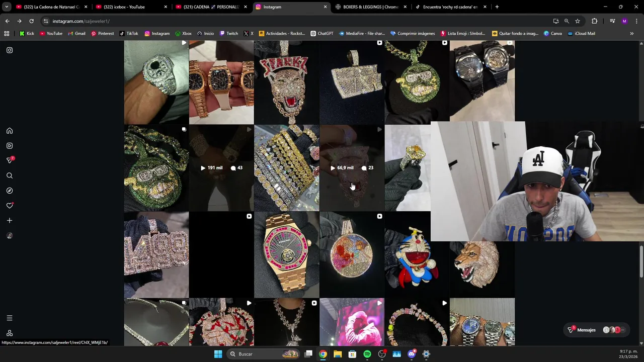Open File Explorer in taskbar

click(x=338, y=354)
